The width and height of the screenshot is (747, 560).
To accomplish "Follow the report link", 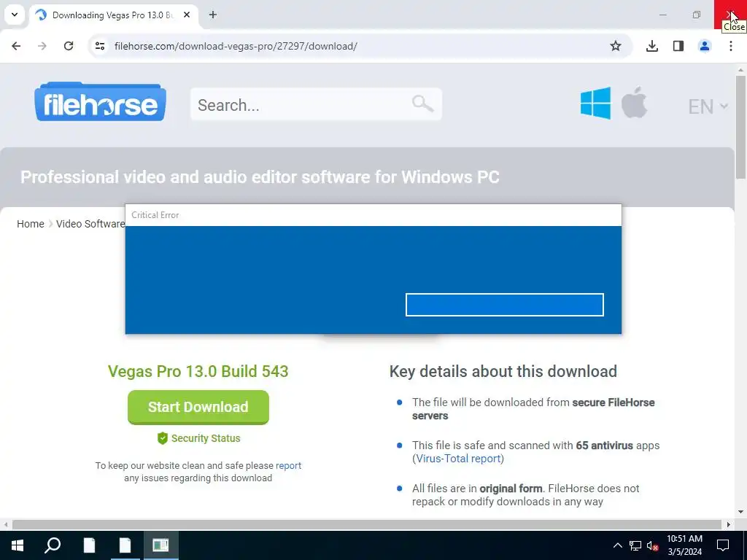I will [288, 466].
